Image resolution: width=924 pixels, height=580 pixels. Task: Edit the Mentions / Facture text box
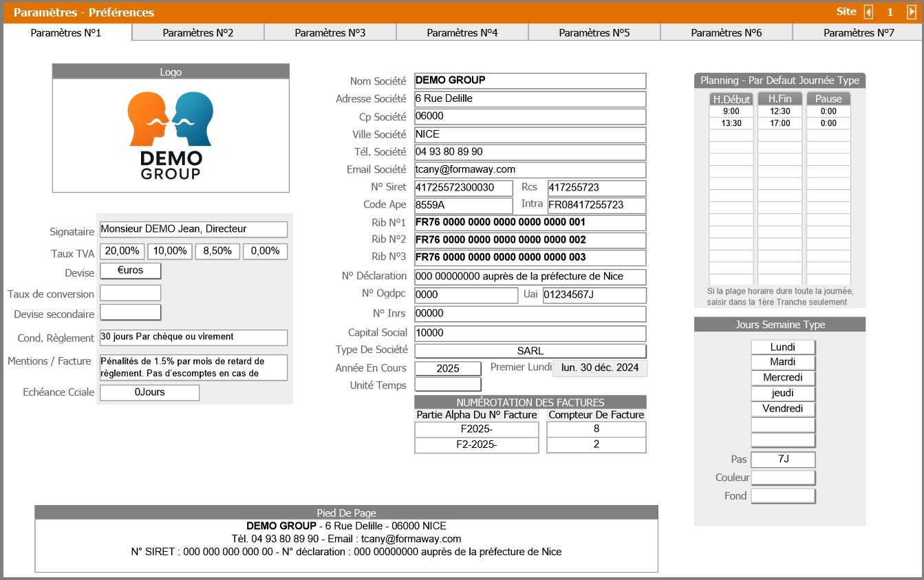(x=194, y=367)
